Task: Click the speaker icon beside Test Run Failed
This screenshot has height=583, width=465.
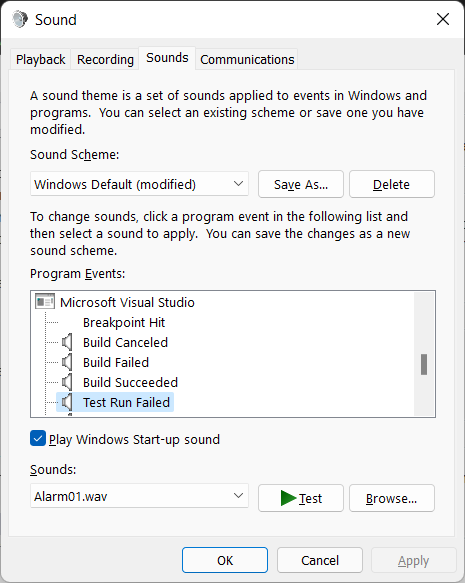Action: [67, 402]
